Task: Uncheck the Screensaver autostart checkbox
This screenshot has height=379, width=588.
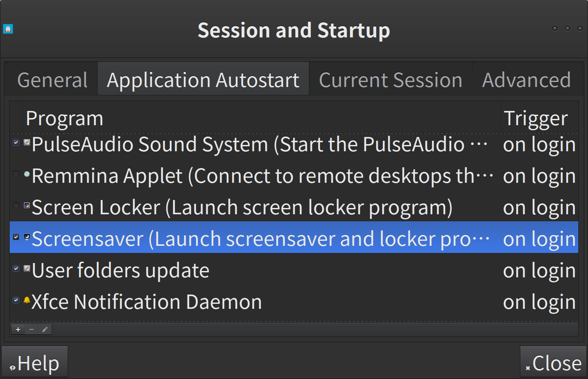Action: [x=16, y=237]
